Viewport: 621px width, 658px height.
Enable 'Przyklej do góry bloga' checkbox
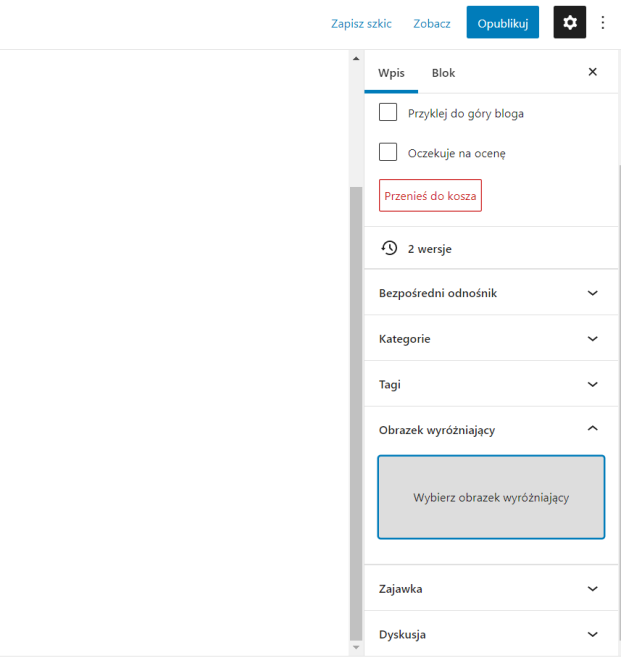tap(389, 113)
